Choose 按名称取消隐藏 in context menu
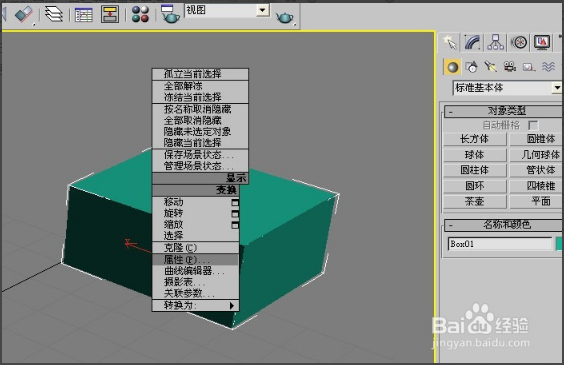 coord(200,109)
